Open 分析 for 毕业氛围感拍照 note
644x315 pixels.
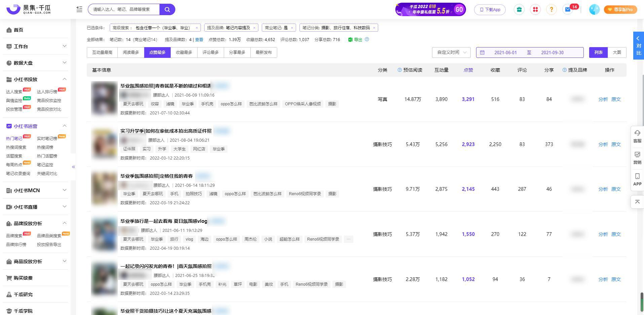click(603, 99)
